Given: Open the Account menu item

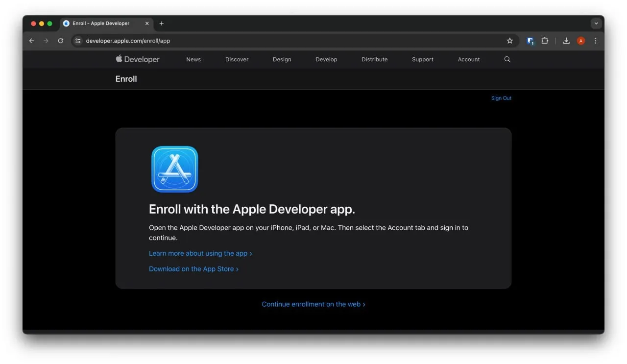Looking at the screenshot, I should (469, 59).
